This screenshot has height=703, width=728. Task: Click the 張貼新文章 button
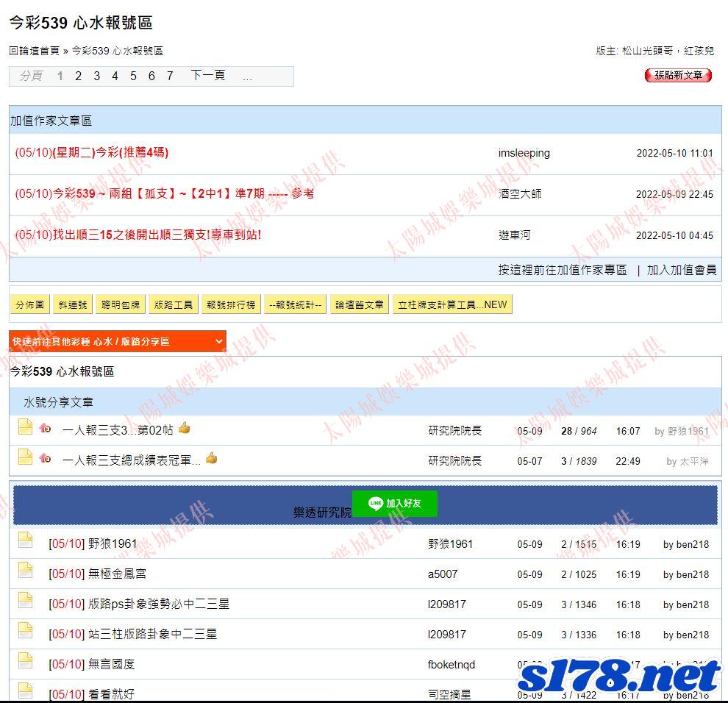click(x=678, y=75)
